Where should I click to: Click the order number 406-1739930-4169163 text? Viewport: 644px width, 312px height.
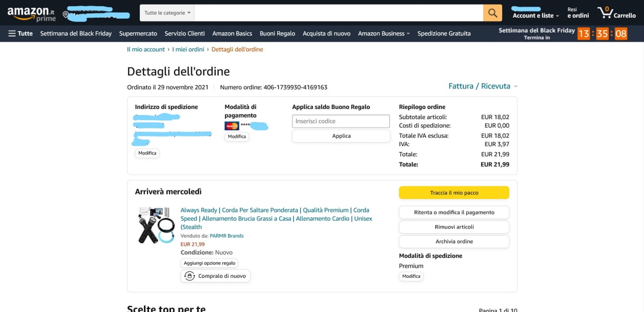coord(295,87)
